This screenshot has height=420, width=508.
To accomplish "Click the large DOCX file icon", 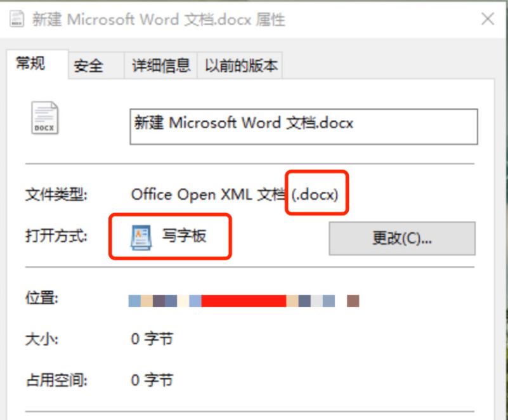I will (x=44, y=117).
